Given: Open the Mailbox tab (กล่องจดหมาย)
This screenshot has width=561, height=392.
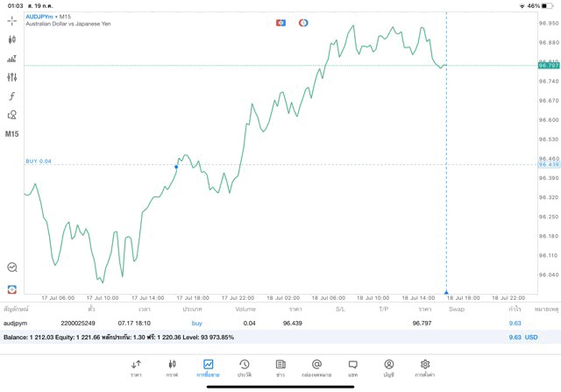Looking at the screenshot, I should tap(316, 367).
